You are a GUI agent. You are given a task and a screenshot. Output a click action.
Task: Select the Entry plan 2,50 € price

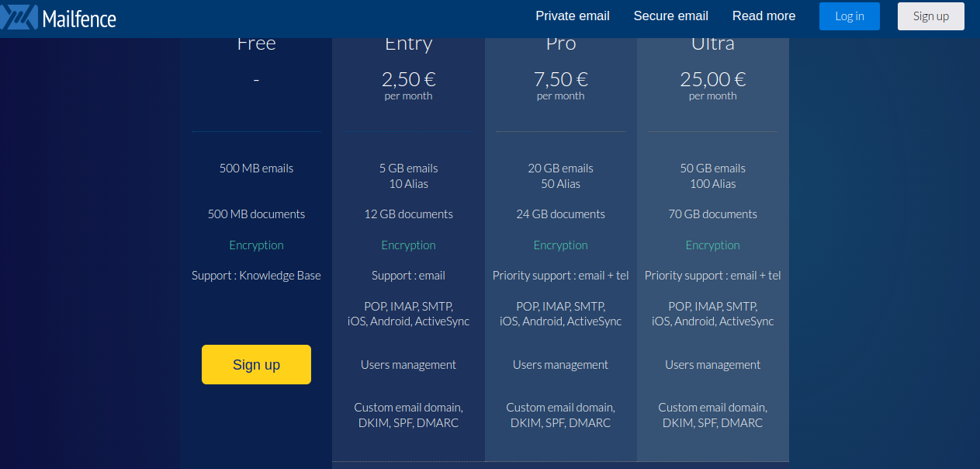pos(408,79)
